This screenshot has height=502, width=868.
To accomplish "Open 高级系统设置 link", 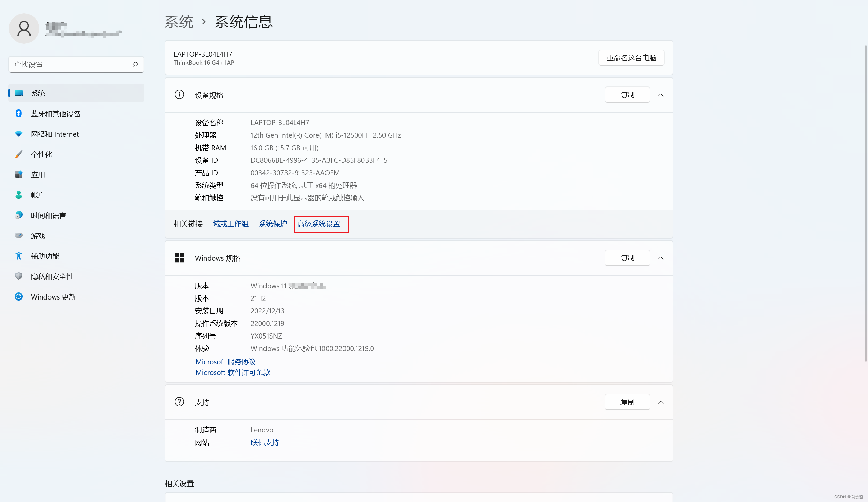I will coord(319,224).
